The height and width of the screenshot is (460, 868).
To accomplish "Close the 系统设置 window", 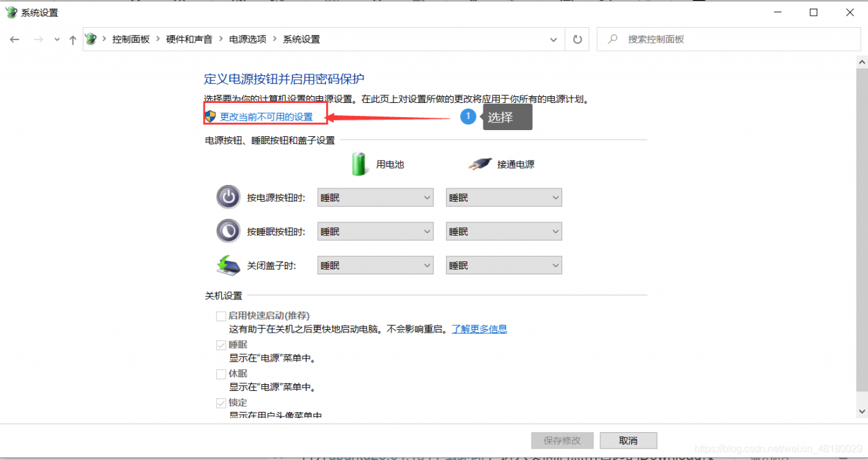I will point(850,12).
